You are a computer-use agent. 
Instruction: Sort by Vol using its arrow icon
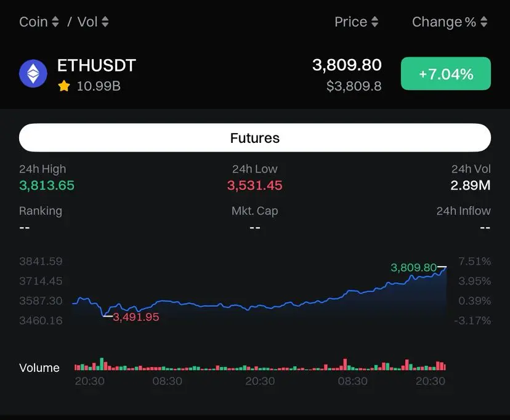(x=105, y=22)
